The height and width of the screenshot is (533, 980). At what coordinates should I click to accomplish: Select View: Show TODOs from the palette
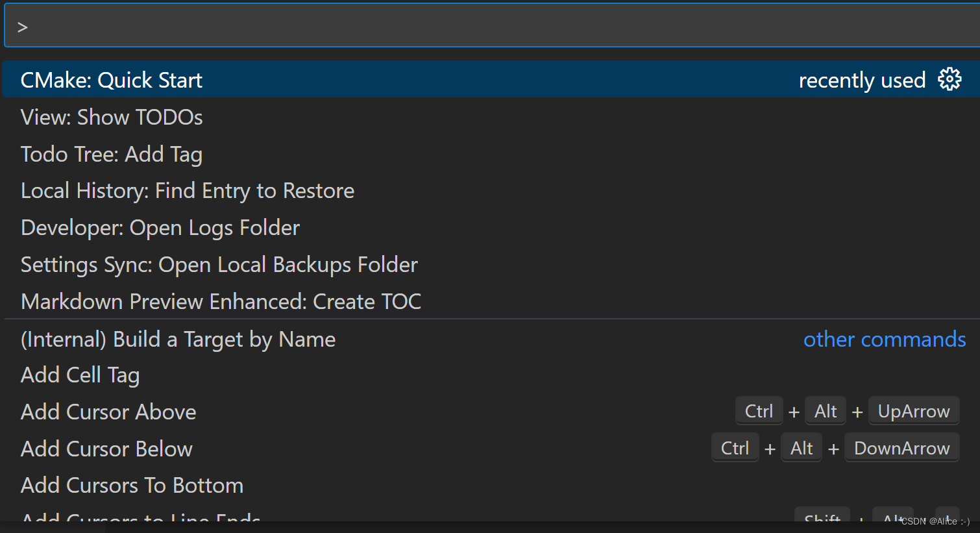pos(112,117)
